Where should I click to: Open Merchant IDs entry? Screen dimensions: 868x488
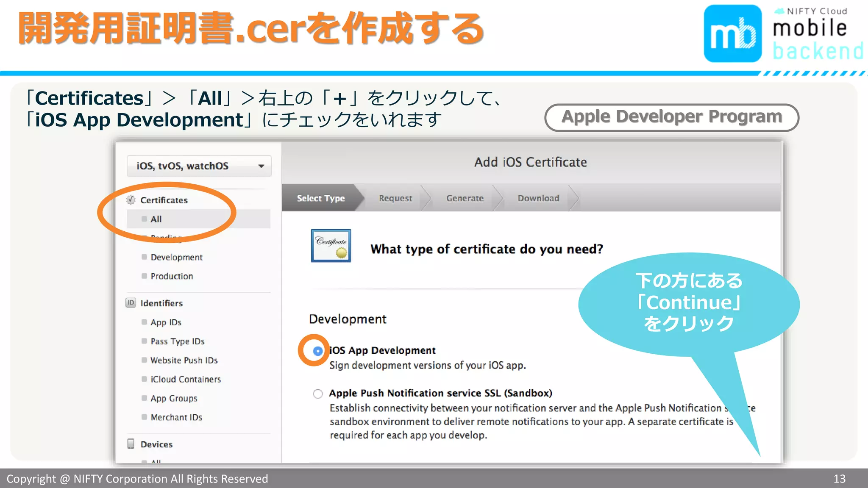[x=176, y=417]
